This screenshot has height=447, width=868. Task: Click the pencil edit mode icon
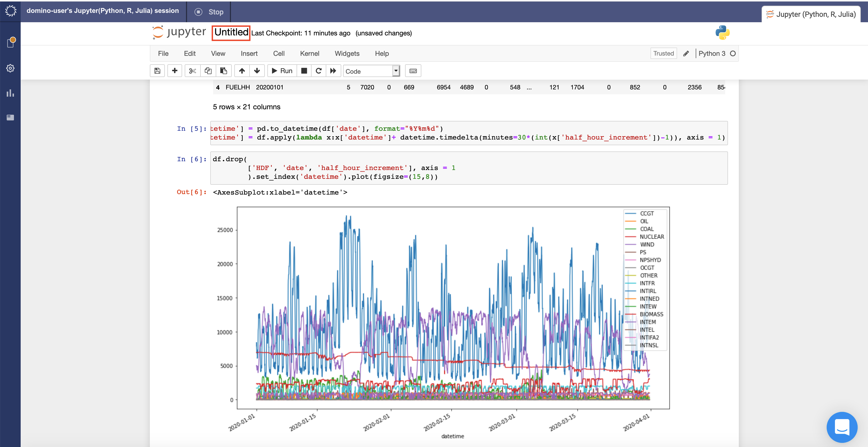(x=686, y=53)
